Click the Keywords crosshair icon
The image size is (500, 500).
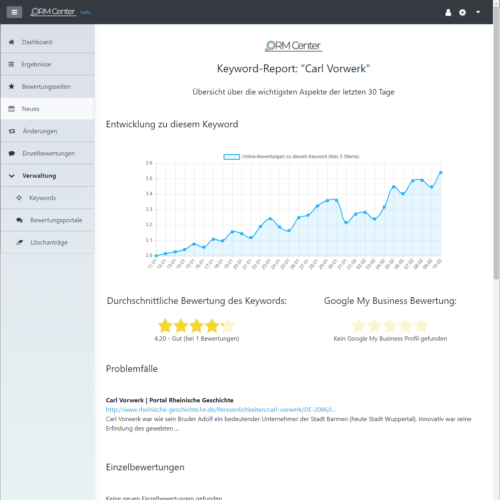click(x=19, y=198)
